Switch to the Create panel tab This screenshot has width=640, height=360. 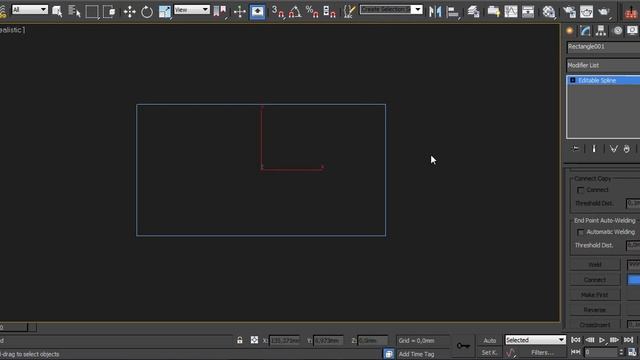(x=570, y=31)
